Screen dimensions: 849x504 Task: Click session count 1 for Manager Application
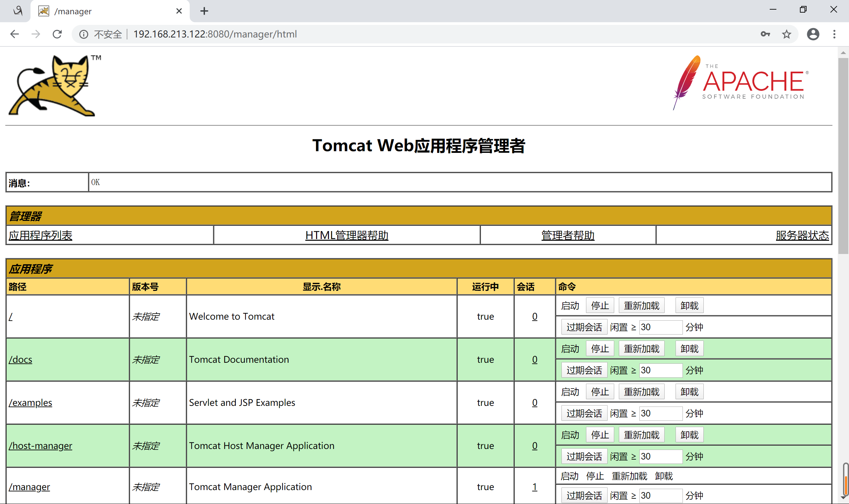[535, 487]
